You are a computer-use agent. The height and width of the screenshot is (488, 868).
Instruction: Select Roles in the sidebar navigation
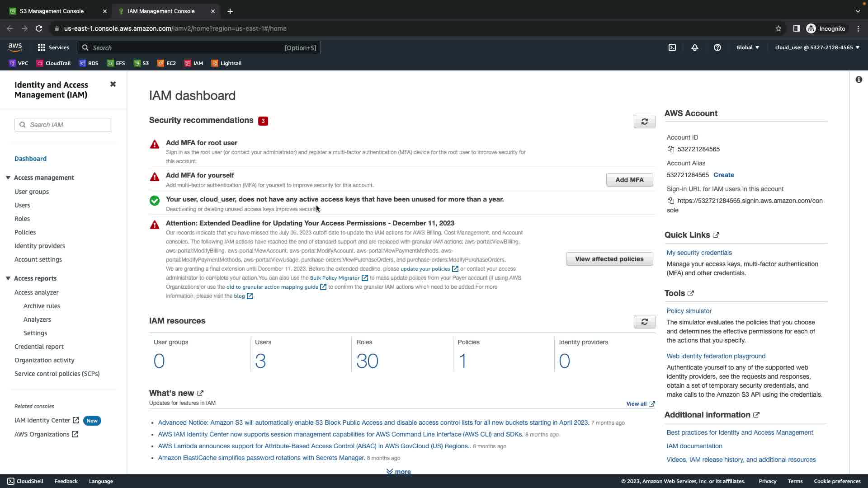point(22,219)
